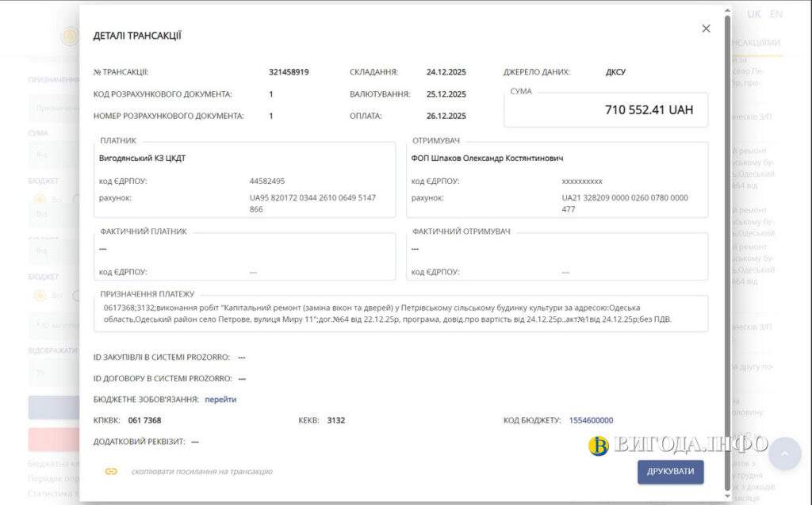812x505 pixels.
Task: Click 'скопіювати посилання на транзакцію' text
Action: tap(201, 472)
